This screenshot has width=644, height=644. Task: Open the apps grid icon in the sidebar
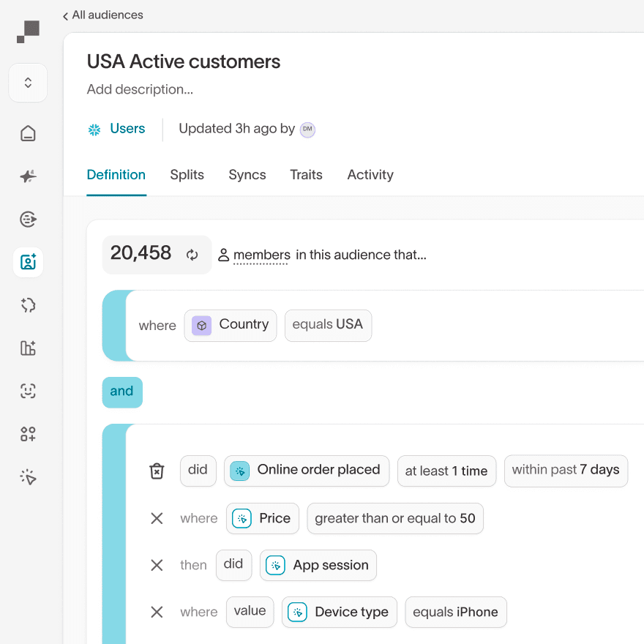point(28,434)
